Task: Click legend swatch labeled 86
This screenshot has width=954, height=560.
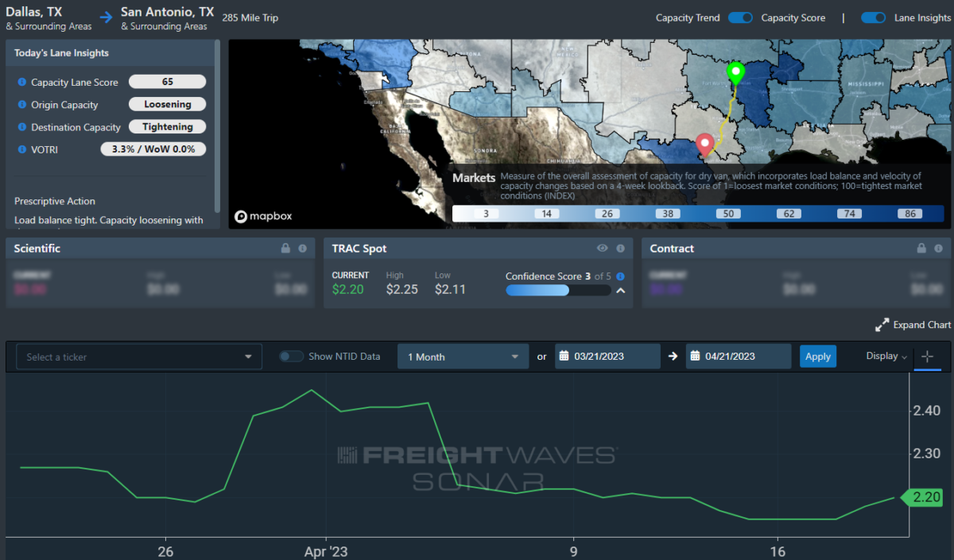Action: pos(909,214)
